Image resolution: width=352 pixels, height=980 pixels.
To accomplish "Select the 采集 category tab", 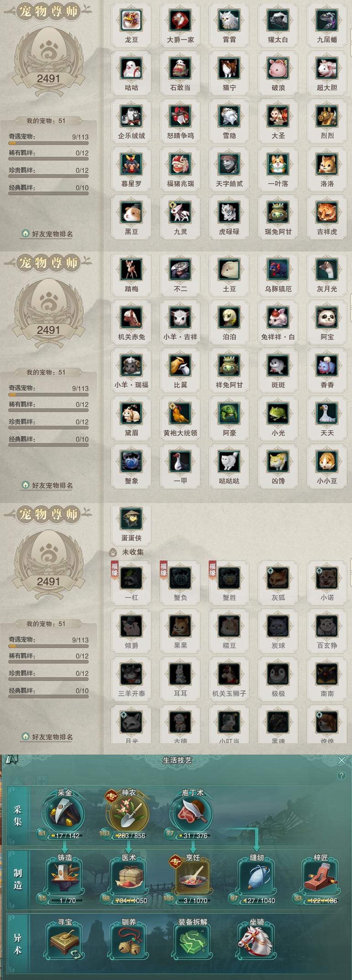I will (x=17, y=816).
